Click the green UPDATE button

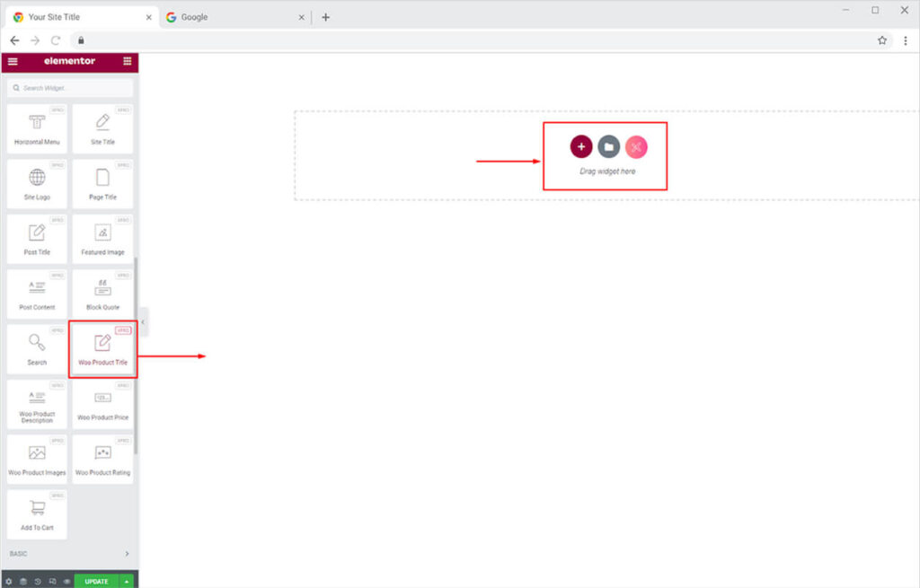[x=96, y=581]
